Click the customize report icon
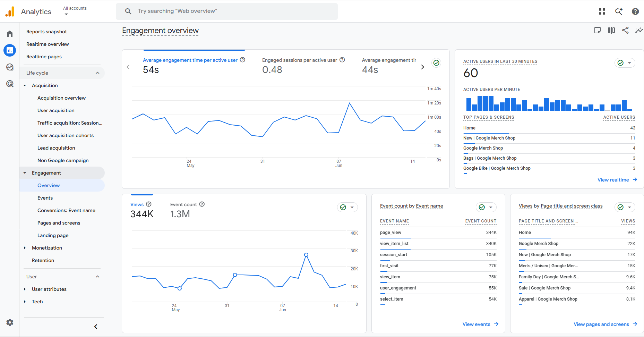Viewport: 644px width, 337px height. [598, 30]
